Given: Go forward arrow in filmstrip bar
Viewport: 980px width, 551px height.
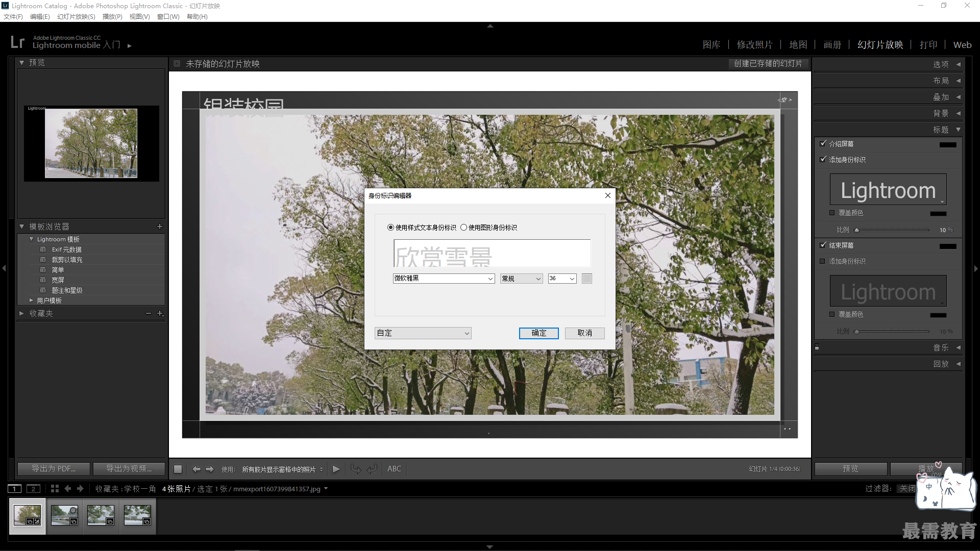Looking at the screenshot, I should click(80, 489).
